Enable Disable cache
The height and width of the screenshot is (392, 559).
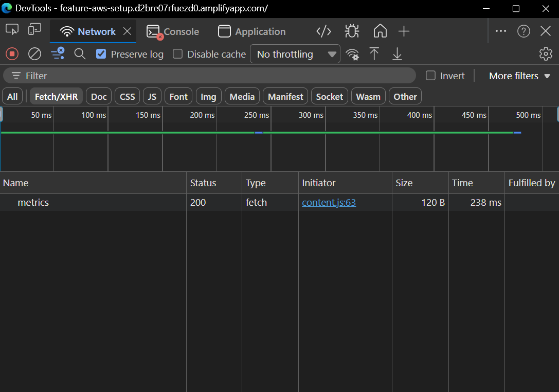177,54
